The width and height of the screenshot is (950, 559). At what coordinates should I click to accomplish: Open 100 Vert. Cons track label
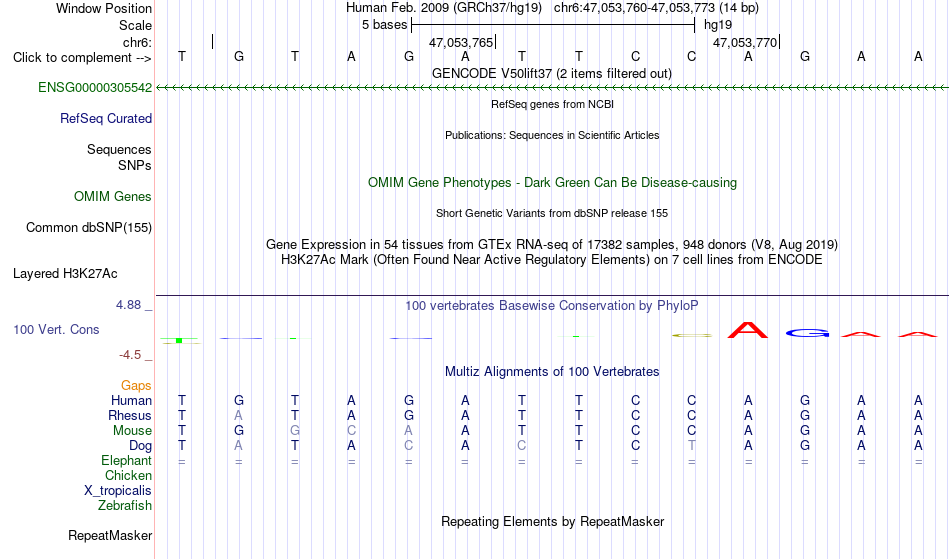point(56,329)
